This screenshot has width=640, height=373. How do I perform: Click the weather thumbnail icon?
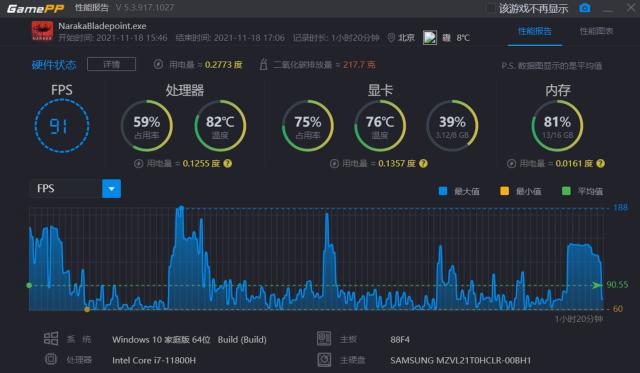coord(430,38)
